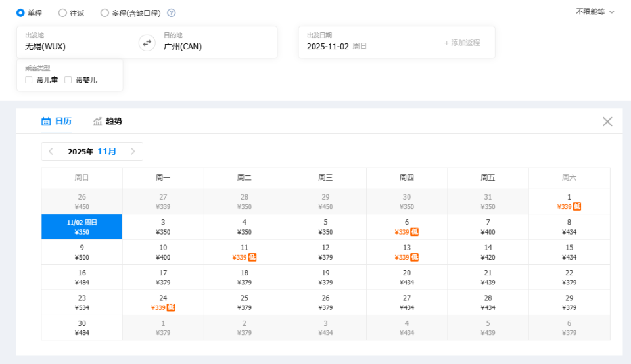The image size is (631, 364).
Task: Select the 往返 round-trip option
Action: [62, 12]
